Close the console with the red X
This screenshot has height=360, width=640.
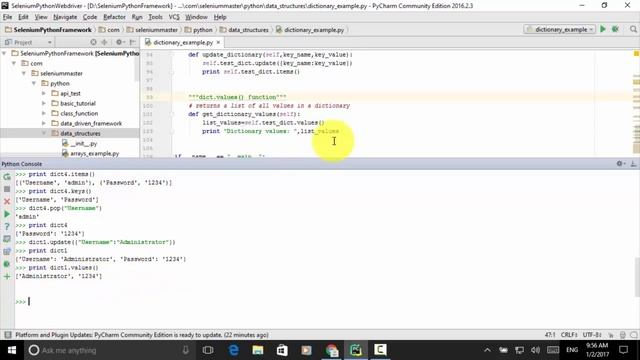tap(7, 202)
